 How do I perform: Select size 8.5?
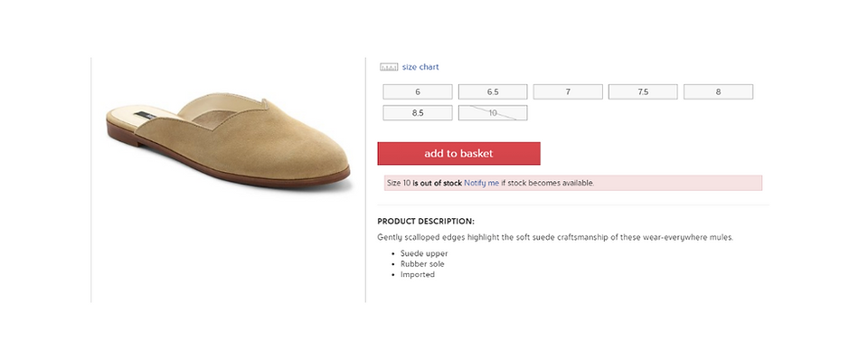(418, 113)
